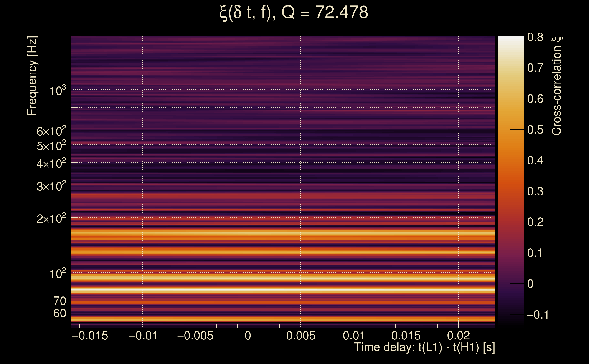Click the 2×10² frequency tick label

click(51, 219)
